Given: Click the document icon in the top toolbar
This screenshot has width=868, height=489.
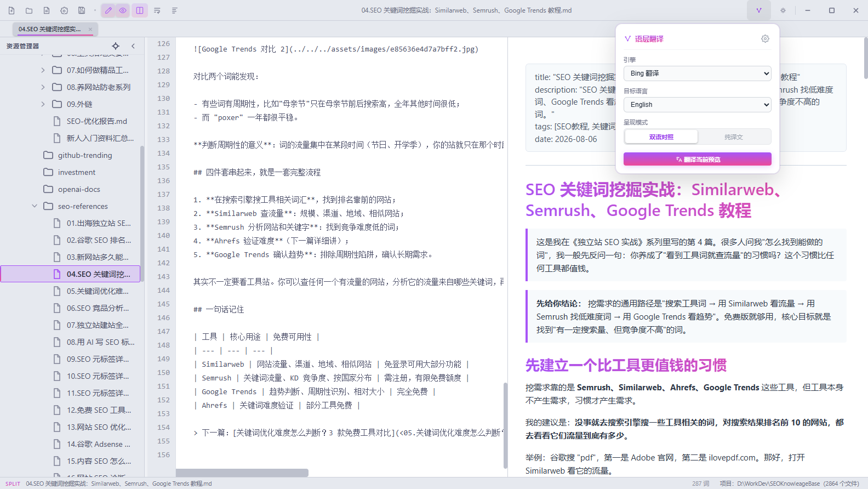Looking at the screenshot, I should tap(47, 10).
